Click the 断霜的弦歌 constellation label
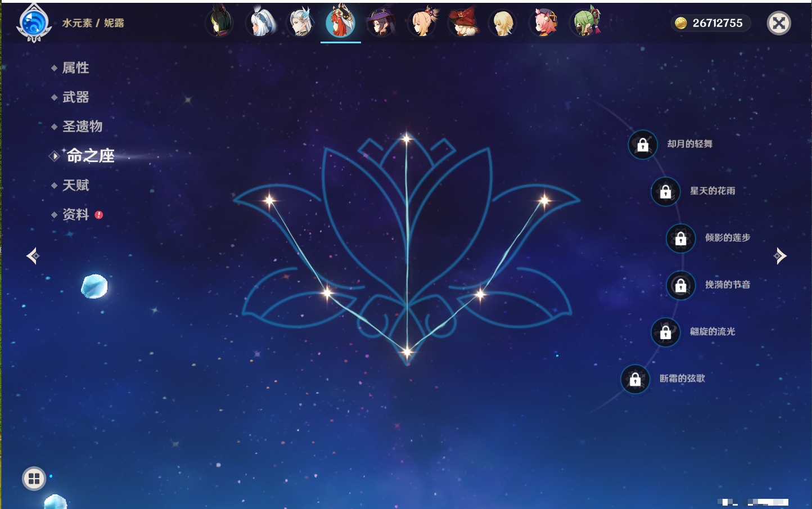The width and height of the screenshot is (812, 509). coord(682,379)
